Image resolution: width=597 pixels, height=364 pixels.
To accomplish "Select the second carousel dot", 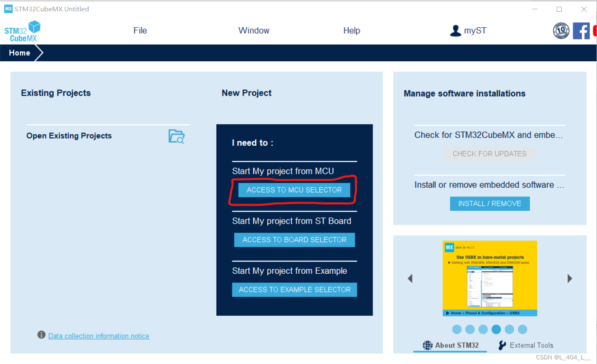I will pos(470,330).
